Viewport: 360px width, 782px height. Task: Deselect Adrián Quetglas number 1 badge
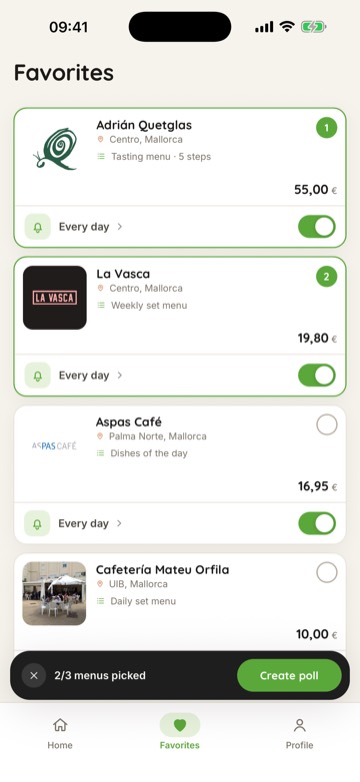(327, 128)
